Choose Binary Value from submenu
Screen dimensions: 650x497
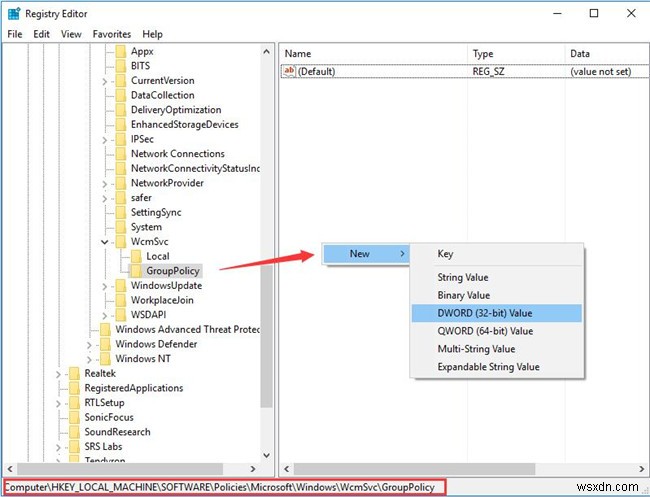(497, 295)
